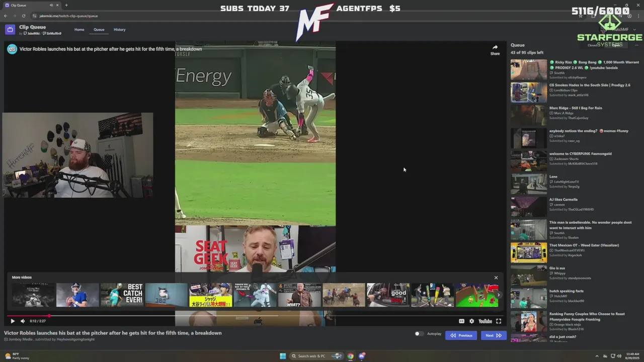The height and width of the screenshot is (362, 644).
Task: Click the video progress bar scrubber
Action: pos(49,316)
